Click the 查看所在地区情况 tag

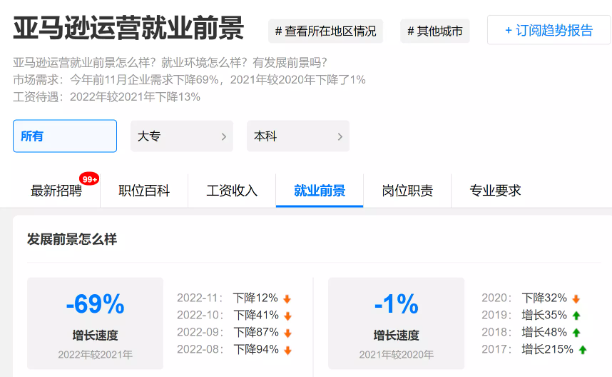325,31
